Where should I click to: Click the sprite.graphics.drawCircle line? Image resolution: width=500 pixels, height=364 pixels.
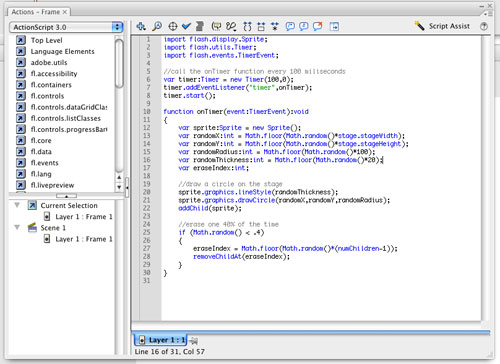tap(284, 200)
